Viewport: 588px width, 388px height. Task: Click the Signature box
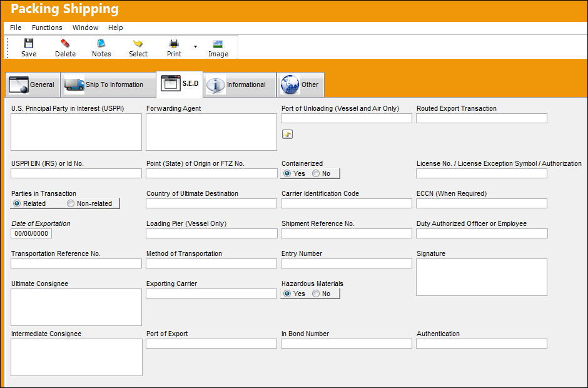[482, 277]
